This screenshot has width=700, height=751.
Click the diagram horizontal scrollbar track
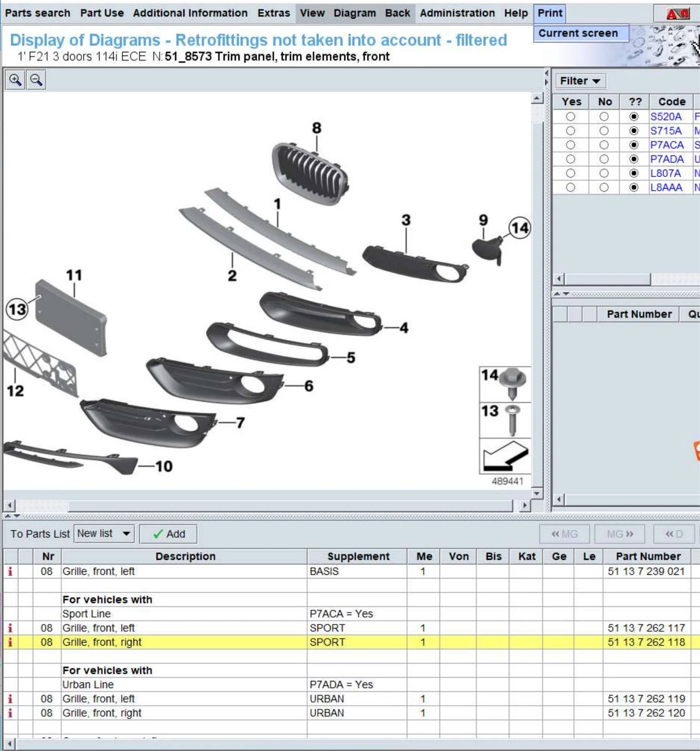click(290, 506)
